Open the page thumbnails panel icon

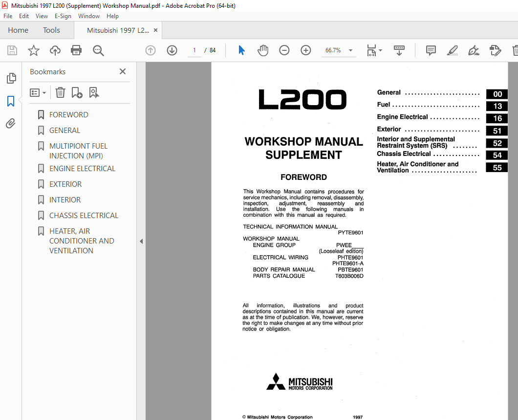11,78
